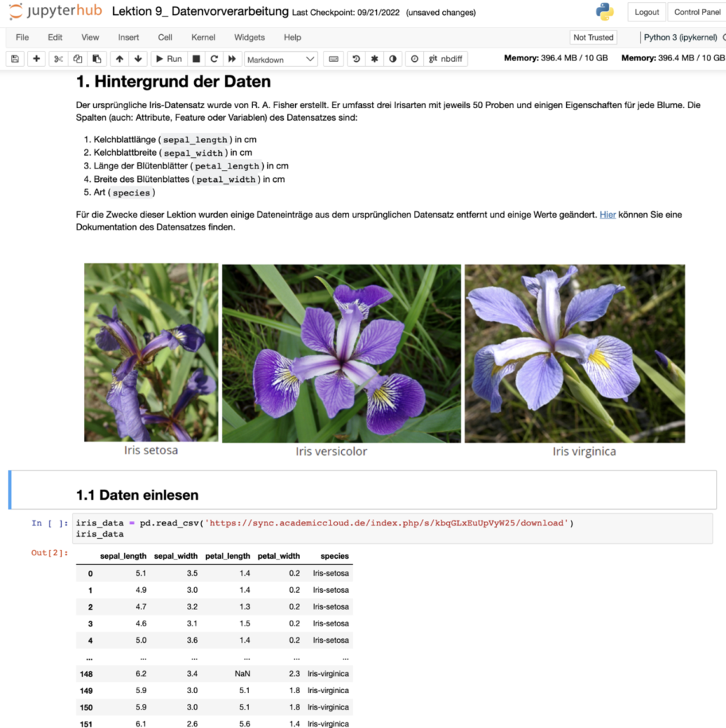Viewport: 726px width, 728px height.
Task: Click the NaN value in row 148
Action: 242,674
